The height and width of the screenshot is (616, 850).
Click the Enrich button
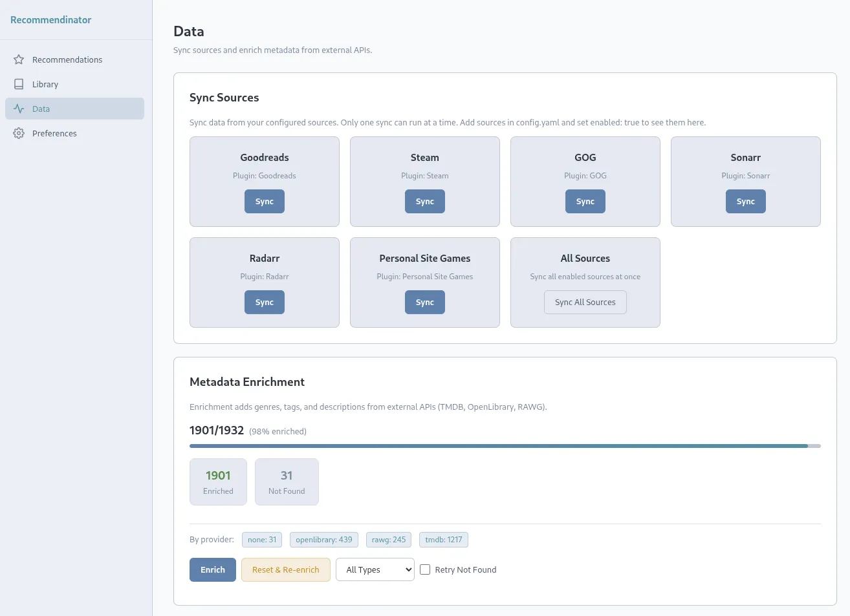(x=213, y=569)
